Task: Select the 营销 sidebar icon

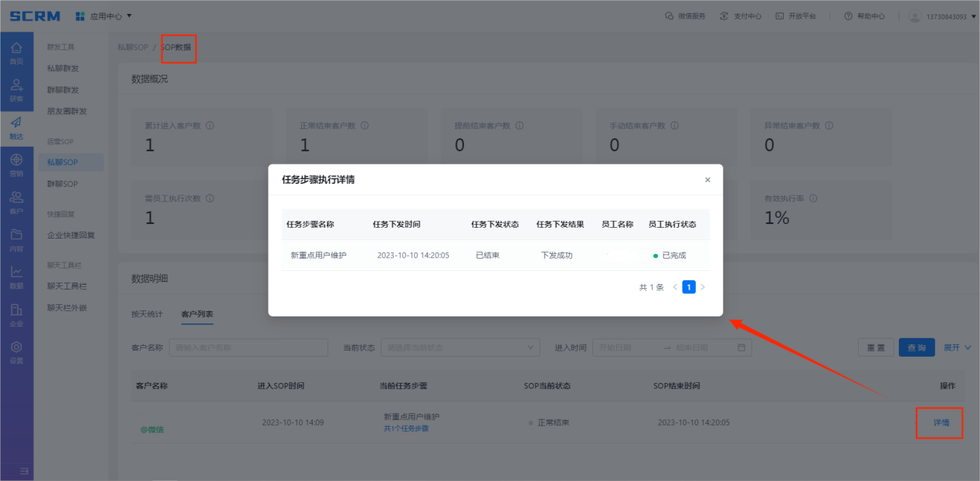Action: [16, 164]
